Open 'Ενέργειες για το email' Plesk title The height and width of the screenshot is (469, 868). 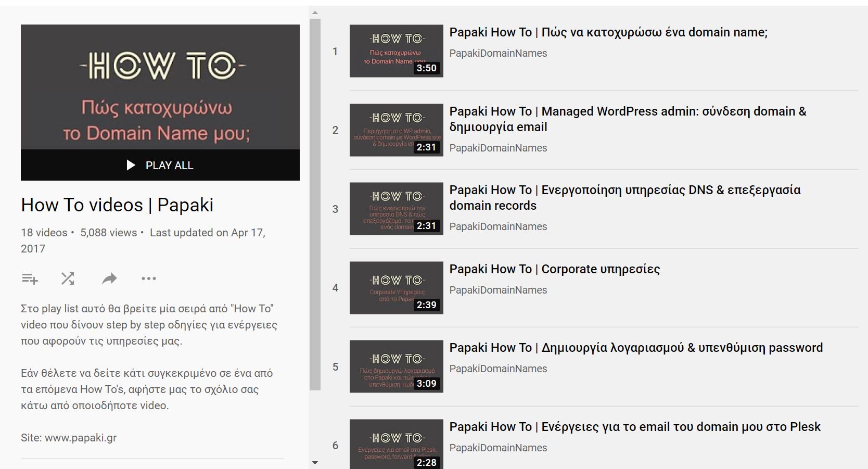tap(635, 427)
